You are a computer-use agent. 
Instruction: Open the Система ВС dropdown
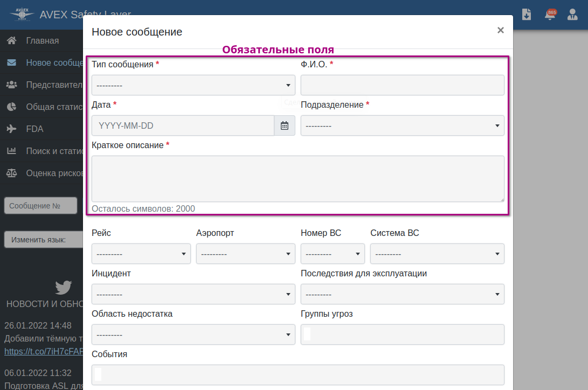coord(437,254)
